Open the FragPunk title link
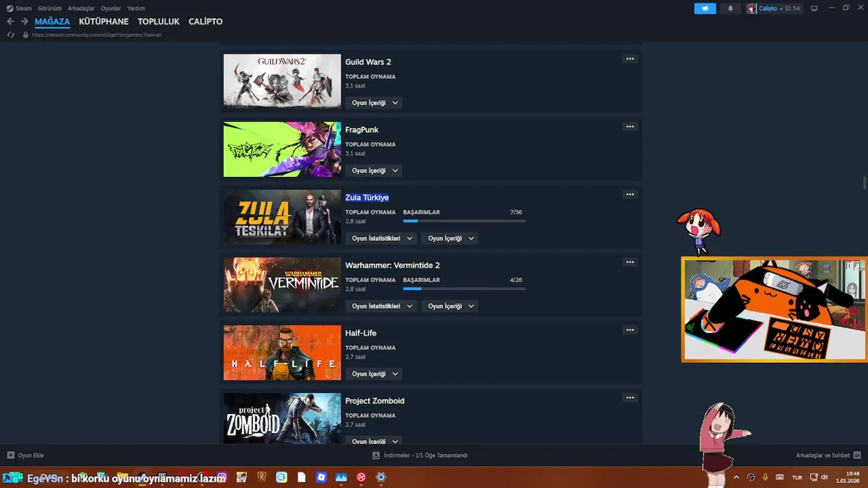Screen dimensions: 868x488 tap(361, 129)
